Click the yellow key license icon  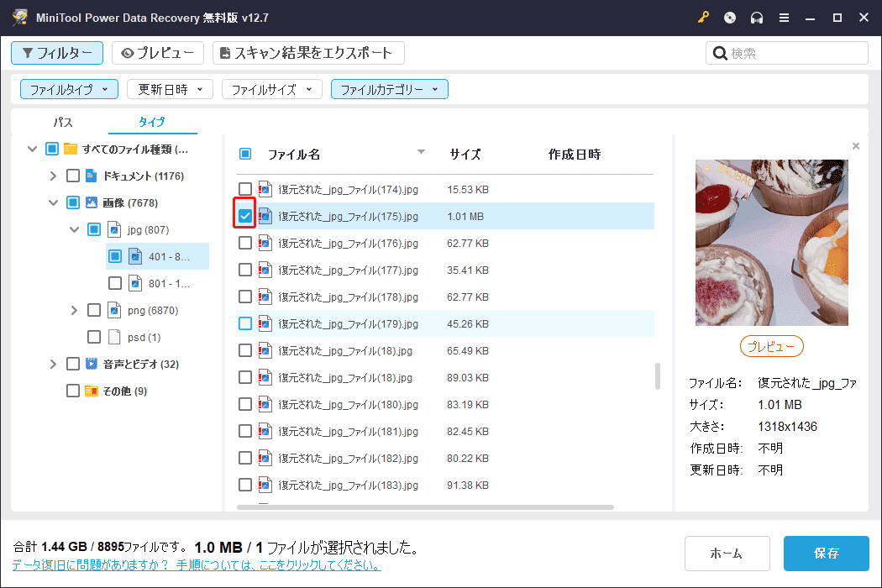[x=703, y=17]
